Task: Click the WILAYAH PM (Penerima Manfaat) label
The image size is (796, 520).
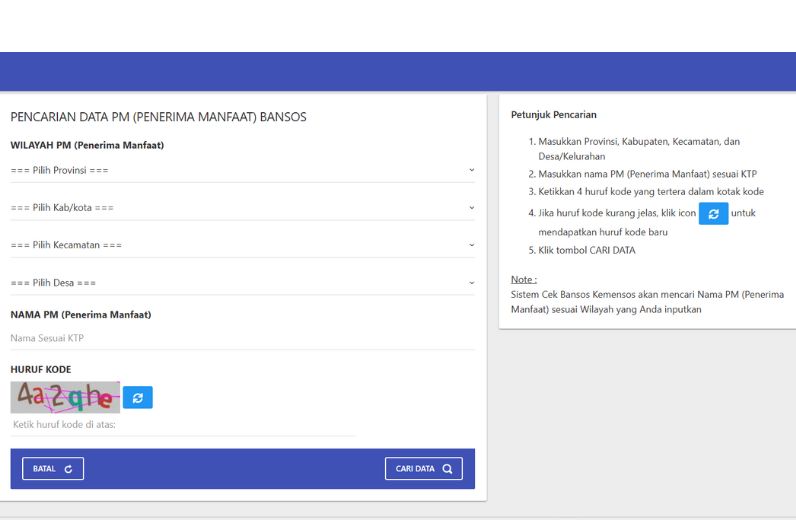Action: pyautogui.click(x=87, y=145)
